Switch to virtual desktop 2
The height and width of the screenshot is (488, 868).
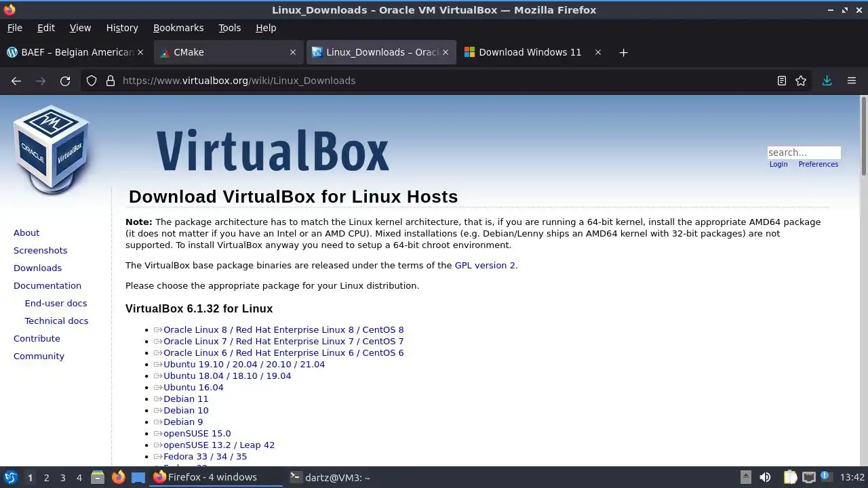[x=46, y=478]
